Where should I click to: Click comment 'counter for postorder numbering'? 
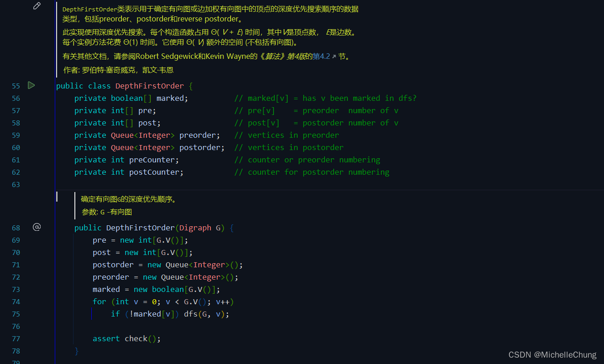(312, 172)
